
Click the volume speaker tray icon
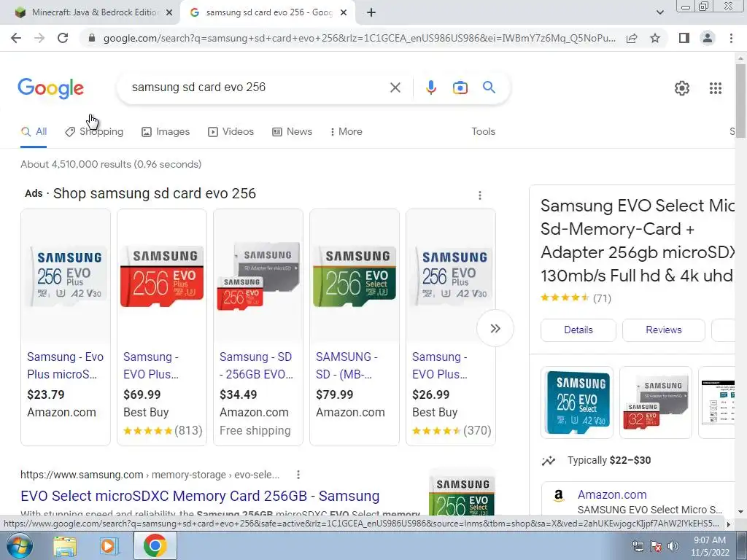click(x=673, y=546)
